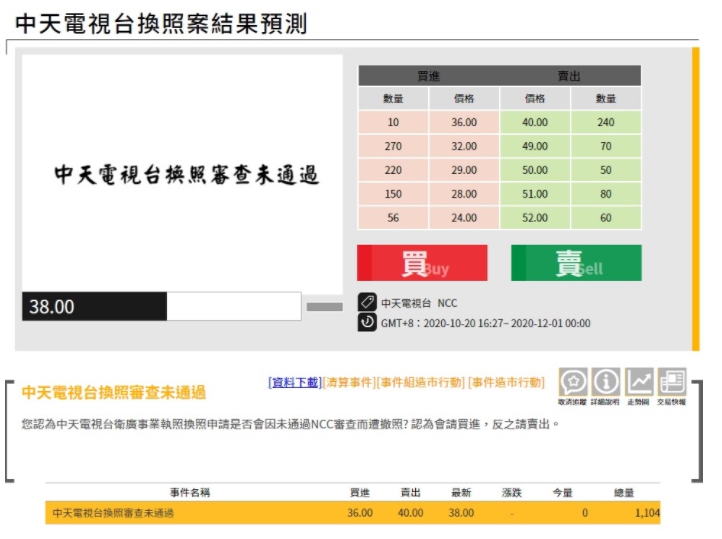Click buy quantity 270 cell
722x539 pixels.
coord(393,146)
